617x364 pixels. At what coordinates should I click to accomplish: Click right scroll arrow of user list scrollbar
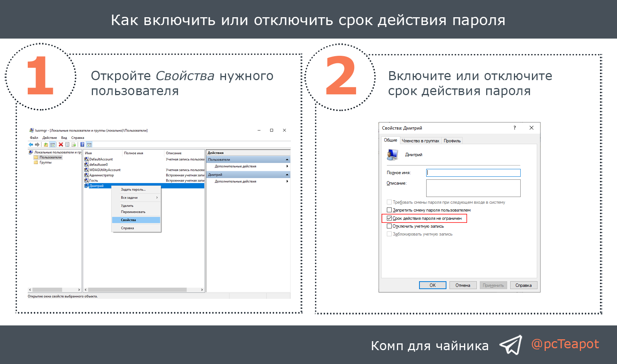pos(202,290)
